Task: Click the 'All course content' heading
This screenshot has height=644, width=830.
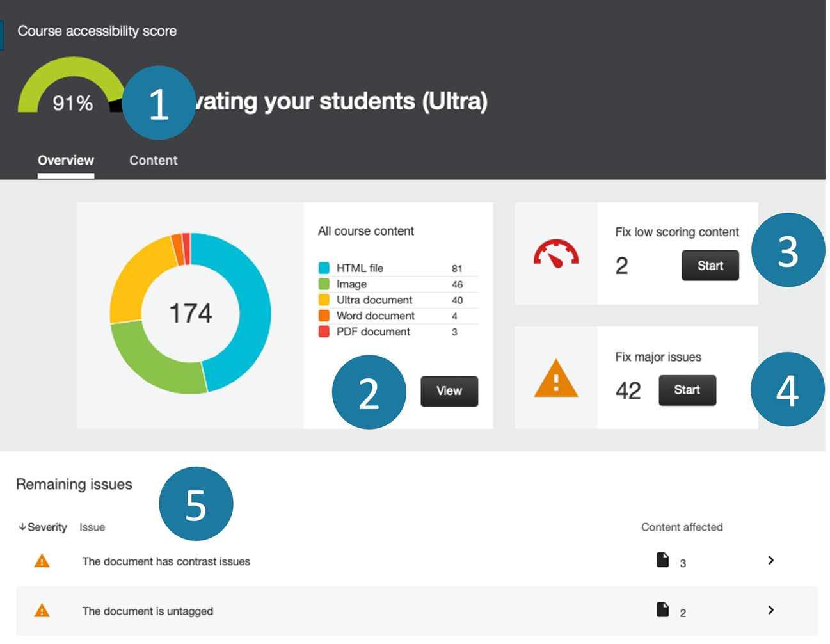Action: tap(366, 231)
